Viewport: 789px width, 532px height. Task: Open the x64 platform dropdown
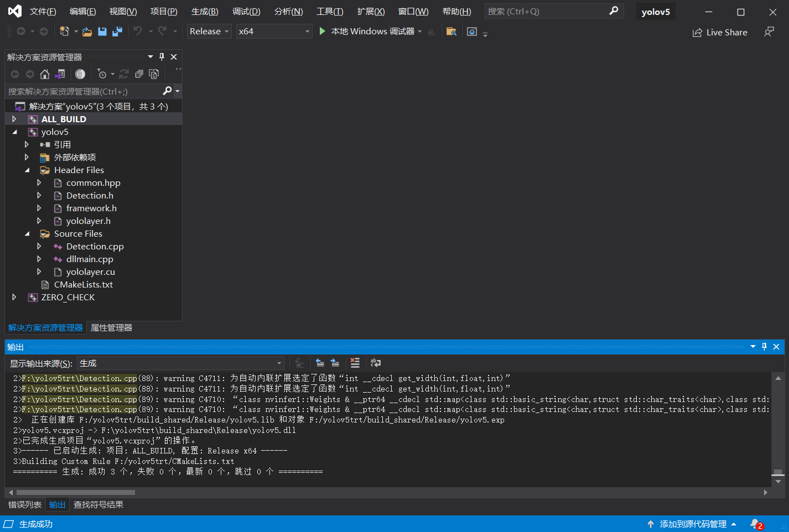pyautogui.click(x=274, y=32)
